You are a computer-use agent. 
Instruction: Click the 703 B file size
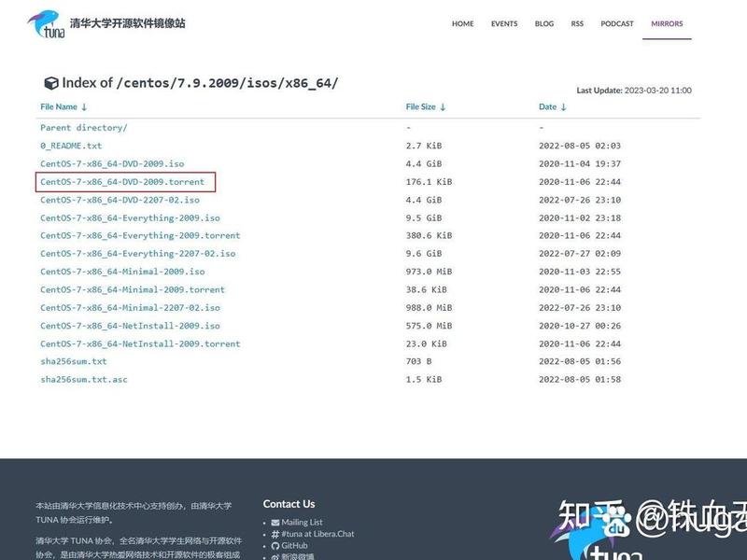(418, 361)
